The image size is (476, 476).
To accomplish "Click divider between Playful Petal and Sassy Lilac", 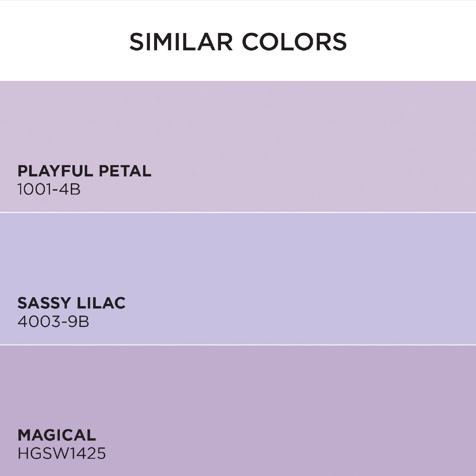I will [x=238, y=212].
